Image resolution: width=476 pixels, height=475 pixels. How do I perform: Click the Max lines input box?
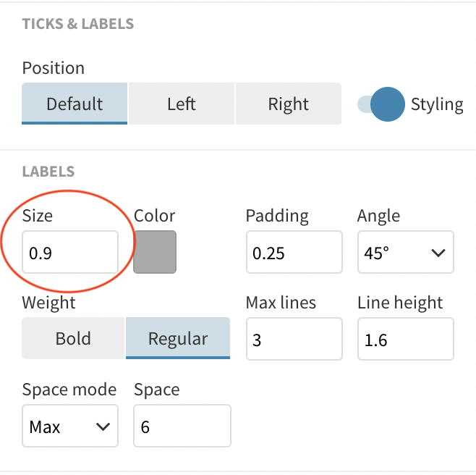click(293, 338)
